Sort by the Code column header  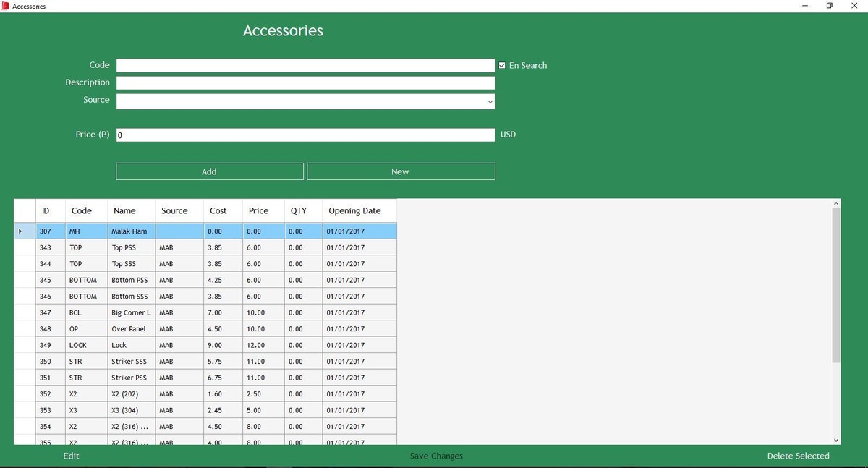[x=82, y=210]
